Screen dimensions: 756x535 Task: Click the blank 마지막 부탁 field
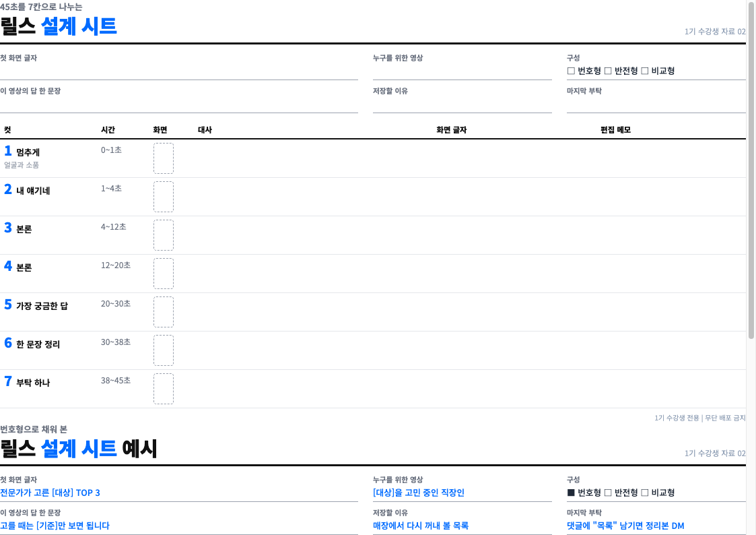(x=656, y=104)
